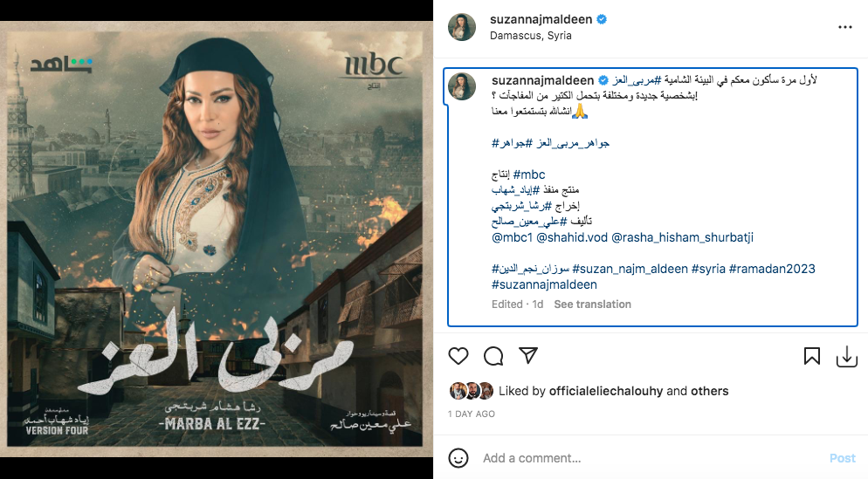Click the caption author avatar

pos(462,86)
